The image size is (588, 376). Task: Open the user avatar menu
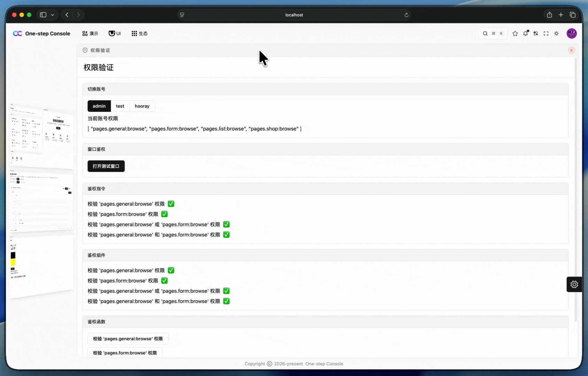(x=572, y=33)
